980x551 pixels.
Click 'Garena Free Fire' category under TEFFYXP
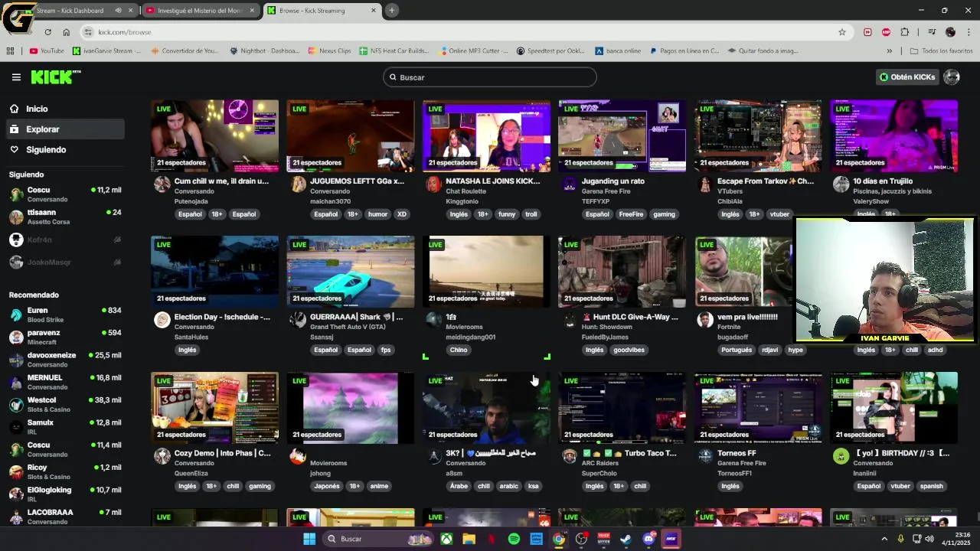(x=606, y=191)
